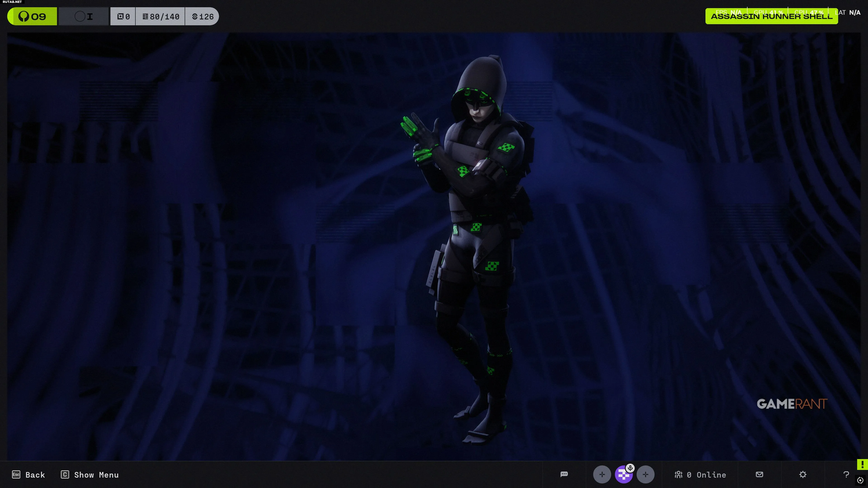Open settings gear in bottom bar
This screenshot has width=868, height=488.
[803, 474]
